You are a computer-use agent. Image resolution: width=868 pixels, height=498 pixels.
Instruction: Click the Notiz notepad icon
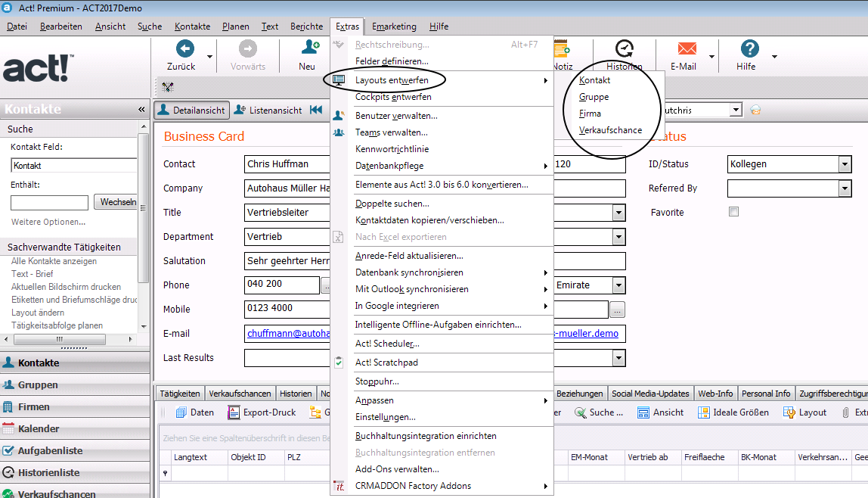click(x=562, y=48)
